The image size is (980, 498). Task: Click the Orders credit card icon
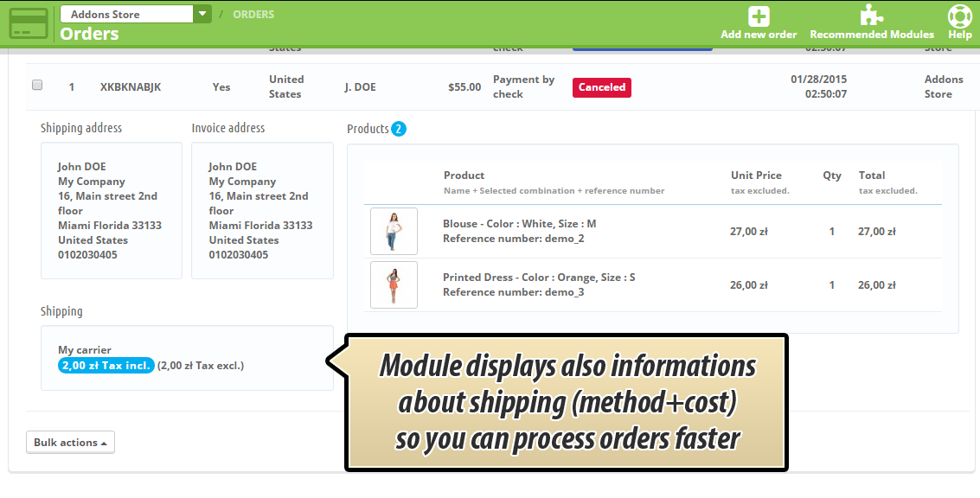(x=29, y=23)
